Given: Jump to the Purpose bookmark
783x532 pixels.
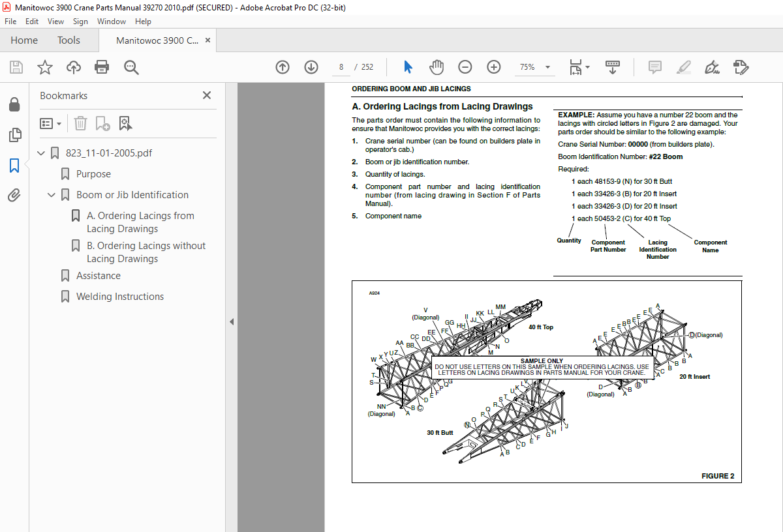Looking at the screenshot, I should pos(93,174).
